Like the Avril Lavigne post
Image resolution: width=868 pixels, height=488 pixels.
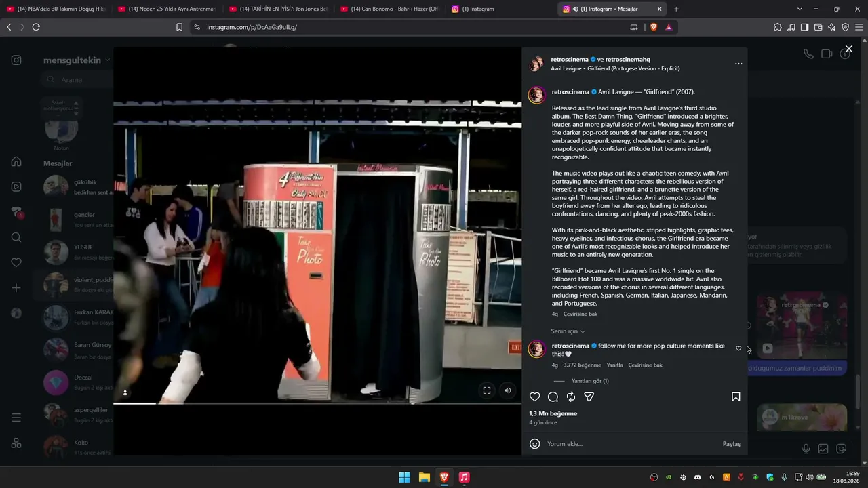[535, 396]
